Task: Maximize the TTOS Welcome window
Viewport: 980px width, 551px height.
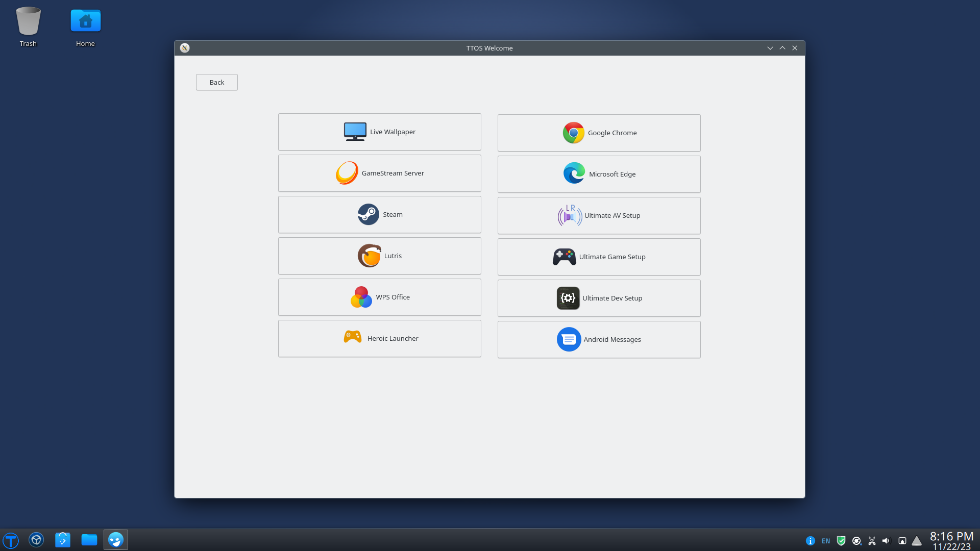Action: pos(782,48)
